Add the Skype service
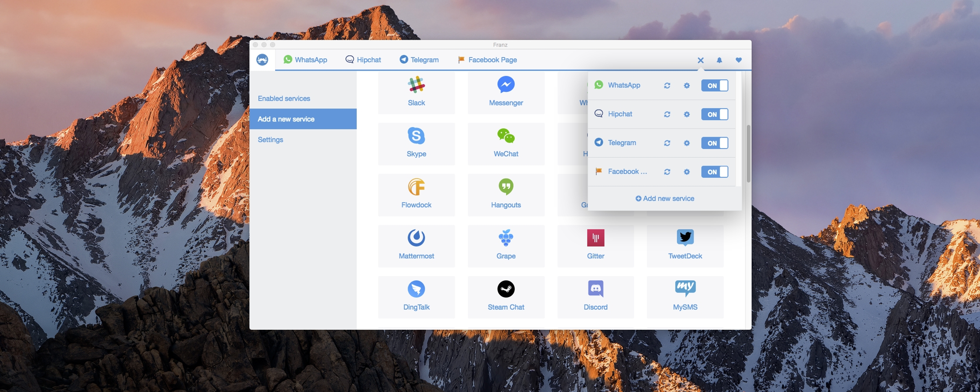980x392 pixels. click(x=416, y=144)
